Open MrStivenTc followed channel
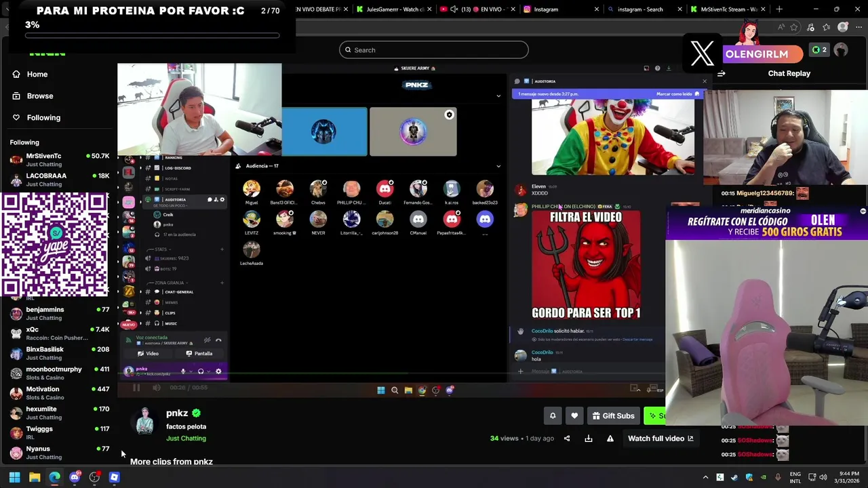Viewport: 868px width, 488px height. (x=60, y=160)
